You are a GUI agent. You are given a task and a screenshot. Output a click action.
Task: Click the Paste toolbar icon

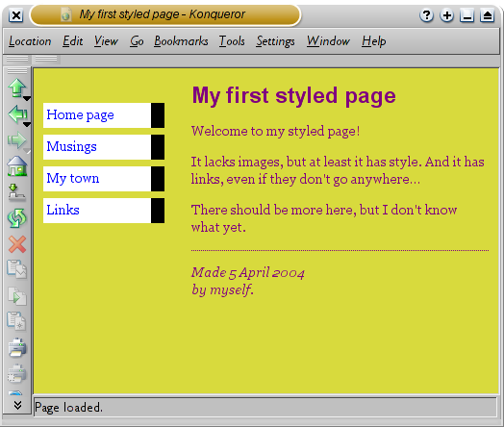point(16,321)
